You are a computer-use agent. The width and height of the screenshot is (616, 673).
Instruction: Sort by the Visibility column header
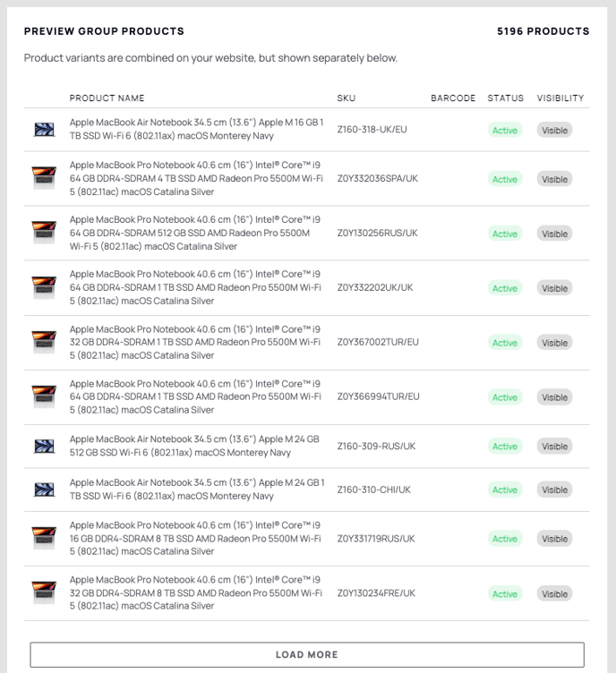click(x=560, y=98)
